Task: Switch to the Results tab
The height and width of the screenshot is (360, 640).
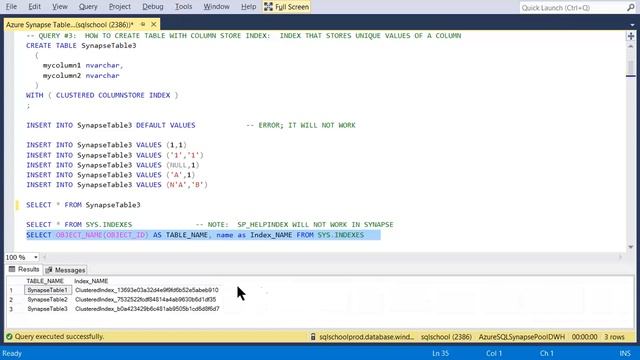Action: [x=24, y=269]
